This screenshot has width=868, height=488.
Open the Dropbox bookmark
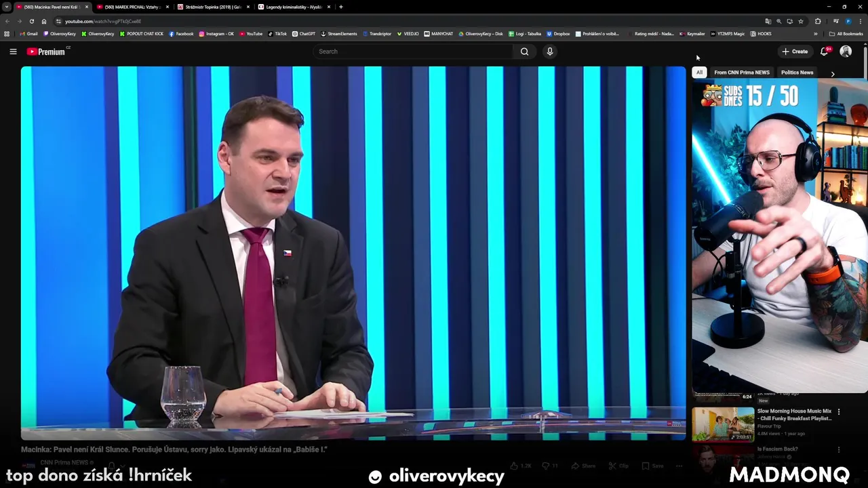tap(558, 34)
